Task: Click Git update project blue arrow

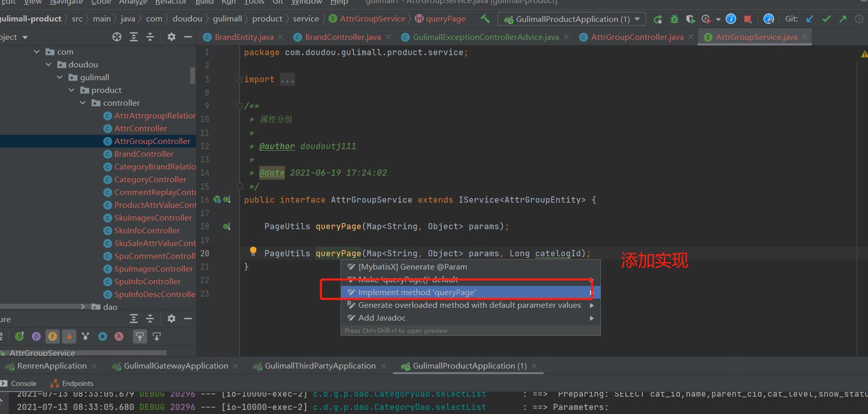Action: [x=810, y=19]
